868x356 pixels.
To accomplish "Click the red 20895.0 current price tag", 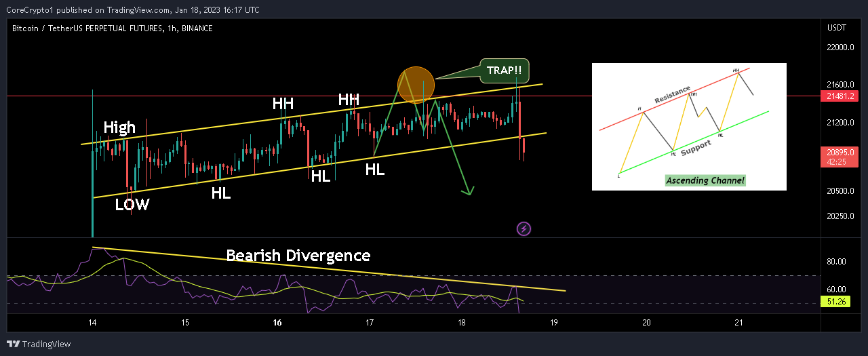I will [x=840, y=153].
